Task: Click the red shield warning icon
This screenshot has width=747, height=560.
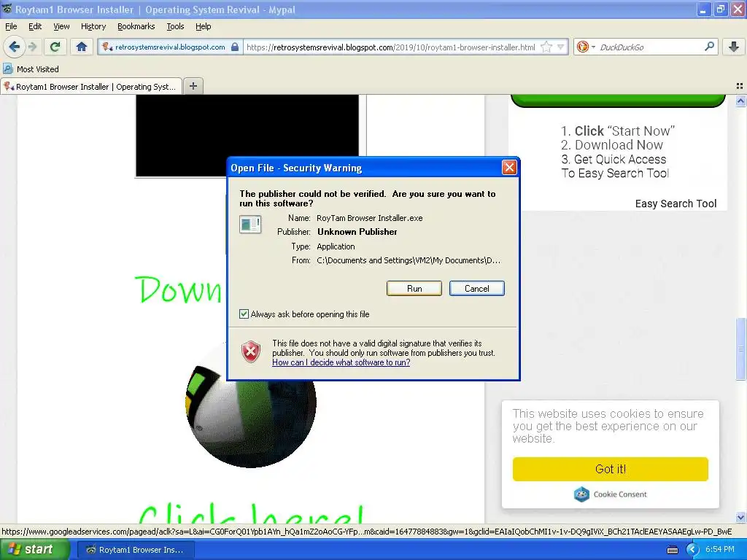Action: click(251, 352)
